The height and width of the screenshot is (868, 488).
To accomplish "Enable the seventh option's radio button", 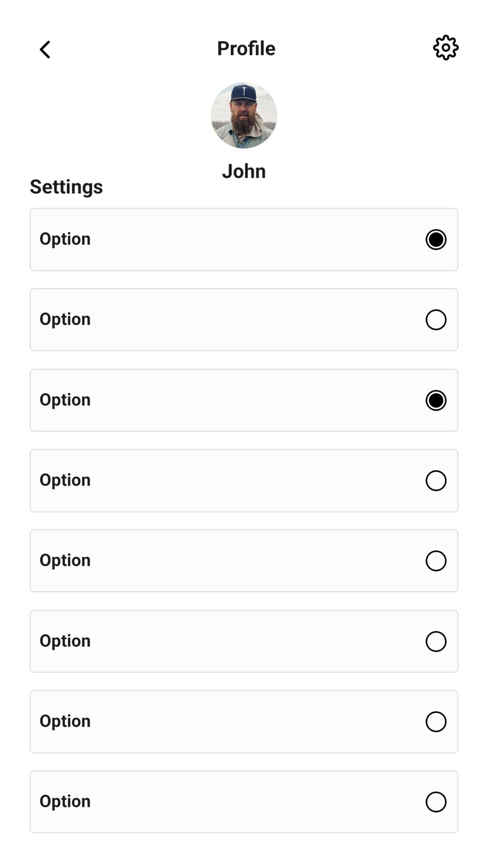I will click(436, 722).
